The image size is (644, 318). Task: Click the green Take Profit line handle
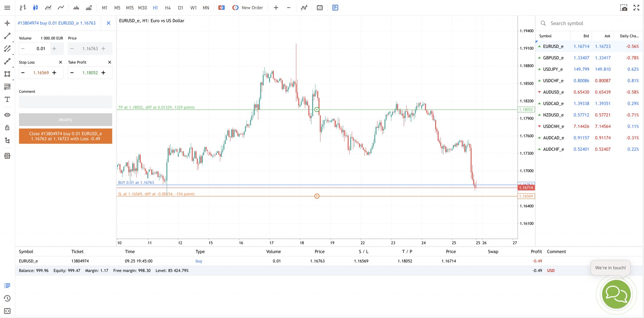[317, 110]
